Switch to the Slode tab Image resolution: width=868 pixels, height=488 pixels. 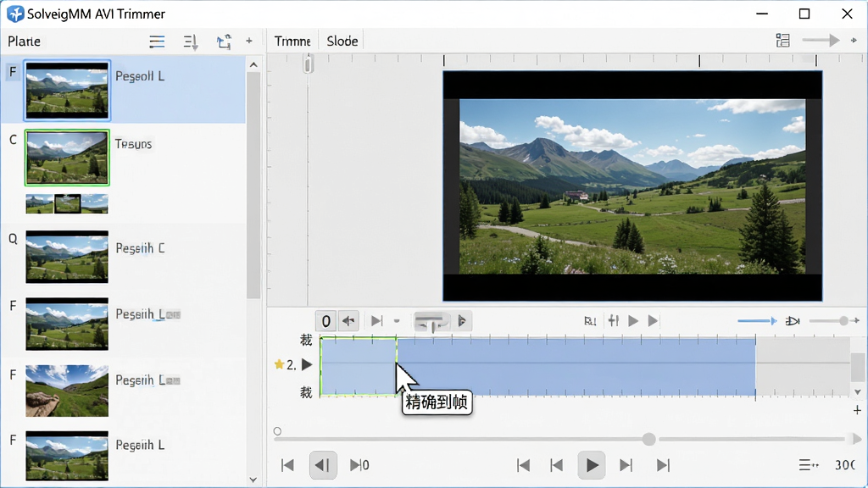point(342,42)
